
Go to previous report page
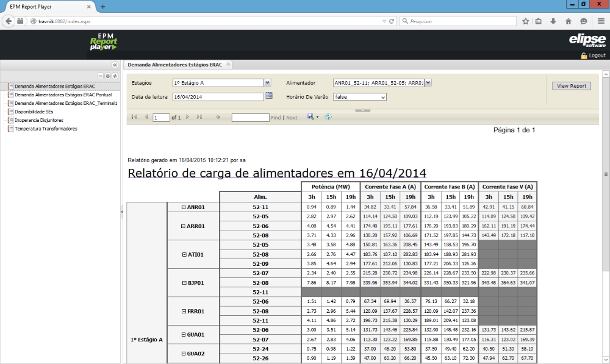pyautogui.click(x=146, y=117)
